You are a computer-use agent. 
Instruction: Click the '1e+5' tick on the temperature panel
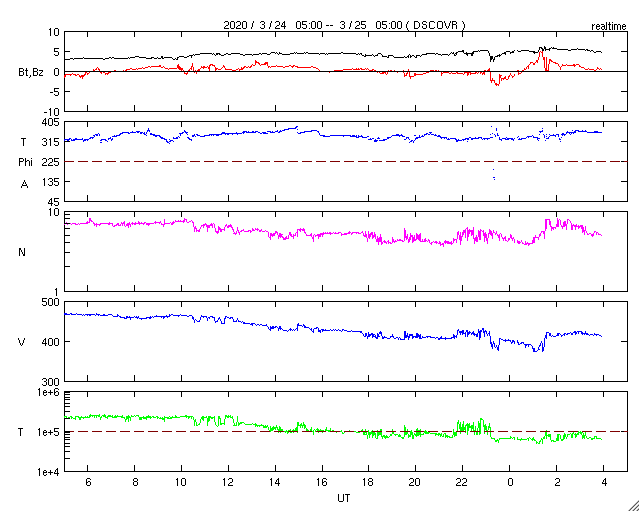[x=49, y=432]
